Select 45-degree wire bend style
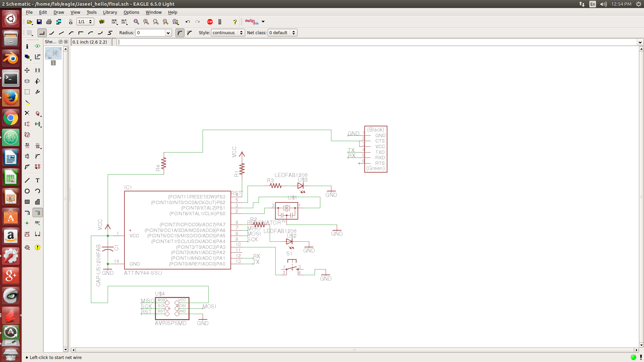 pyautogui.click(x=52, y=33)
